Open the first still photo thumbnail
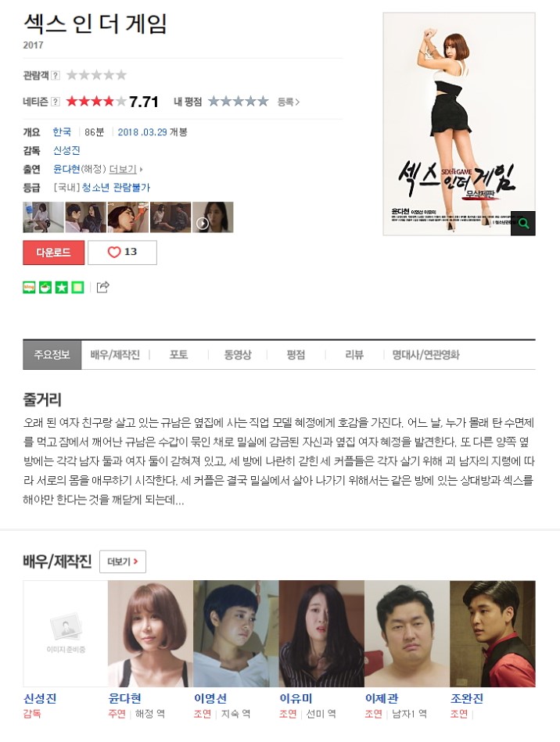Image resolution: width=560 pixels, height=742 pixels. coord(43,217)
